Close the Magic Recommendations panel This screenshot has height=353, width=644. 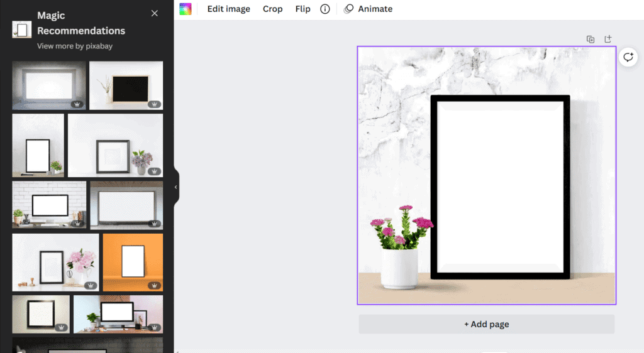pos(155,14)
